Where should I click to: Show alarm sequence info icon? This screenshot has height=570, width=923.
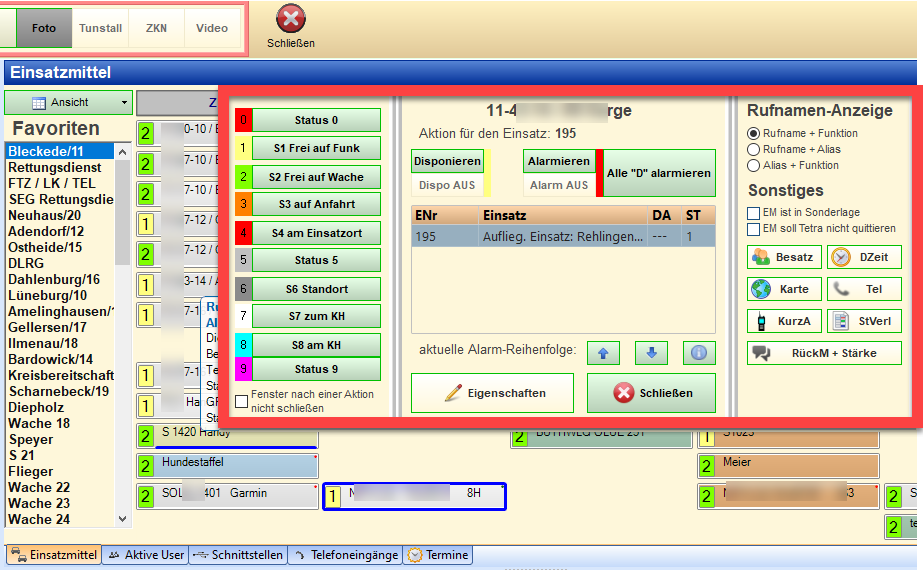699,352
